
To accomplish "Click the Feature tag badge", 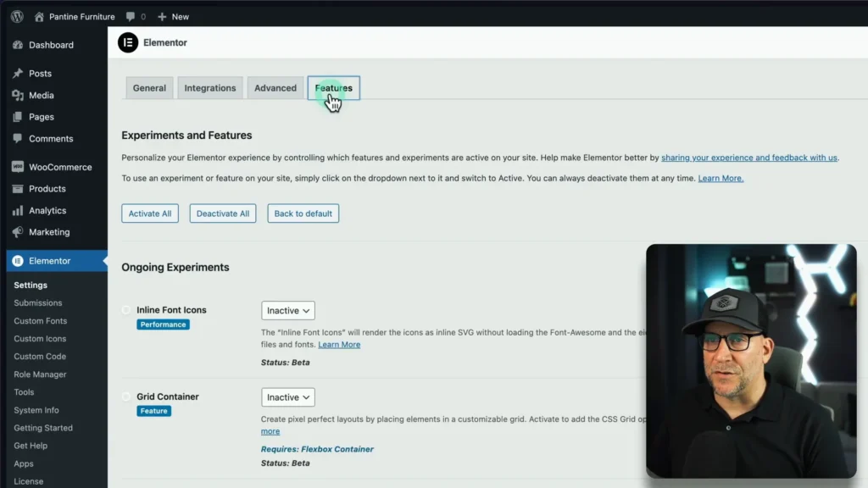I will [154, 411].
